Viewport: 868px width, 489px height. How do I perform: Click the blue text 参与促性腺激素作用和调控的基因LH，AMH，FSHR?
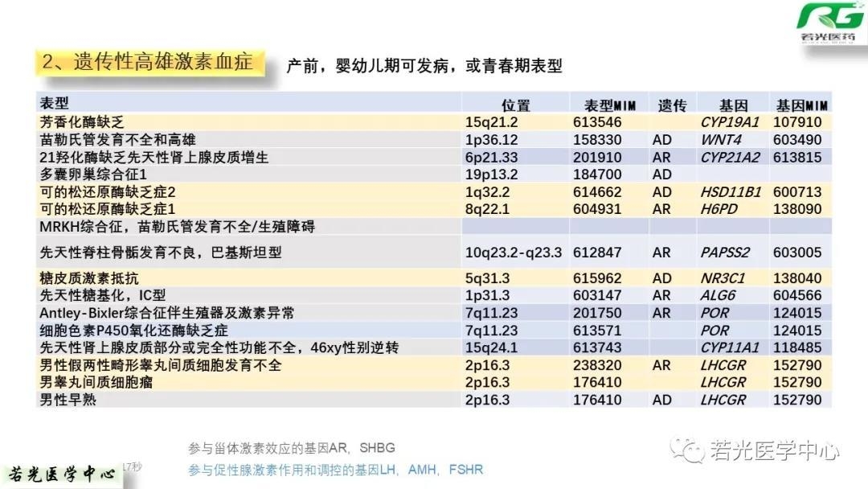tap(335, 469)
